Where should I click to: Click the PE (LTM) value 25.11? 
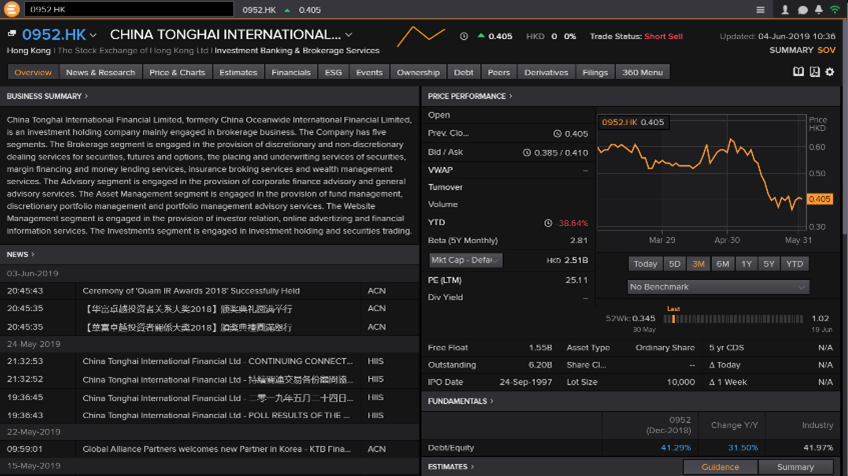tap(577, 280)
